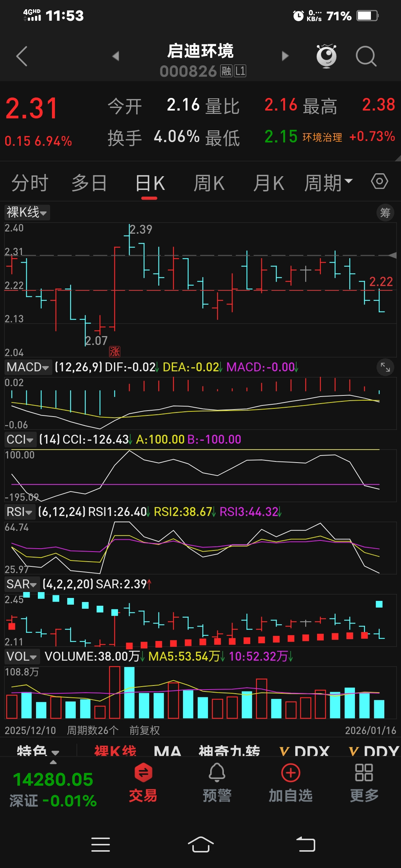The height and width of the screenshot is (868, 401).
Task: Tap the MA5:53.54万 reading
Action: tap(184, 657)
